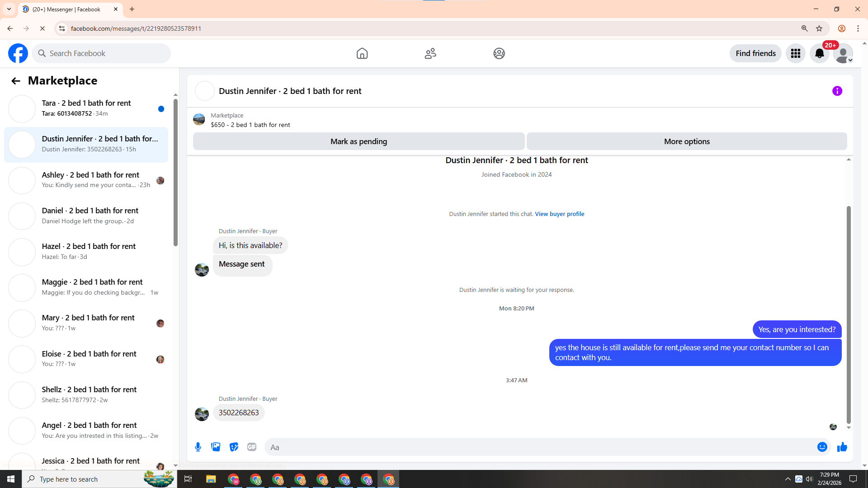Open the emoji picker in message box
Image resolution: width=868 pixels, height=488 pixels.
[822, 447]
